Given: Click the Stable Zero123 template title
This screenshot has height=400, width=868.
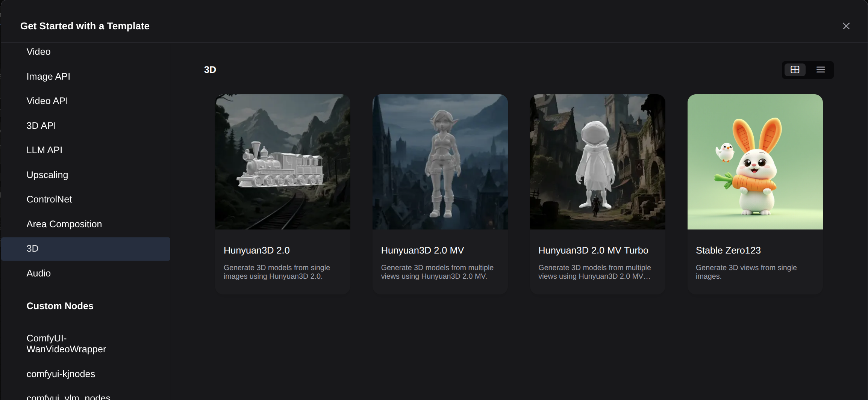Looking at the screenshot, I should (x=728, y=251).
